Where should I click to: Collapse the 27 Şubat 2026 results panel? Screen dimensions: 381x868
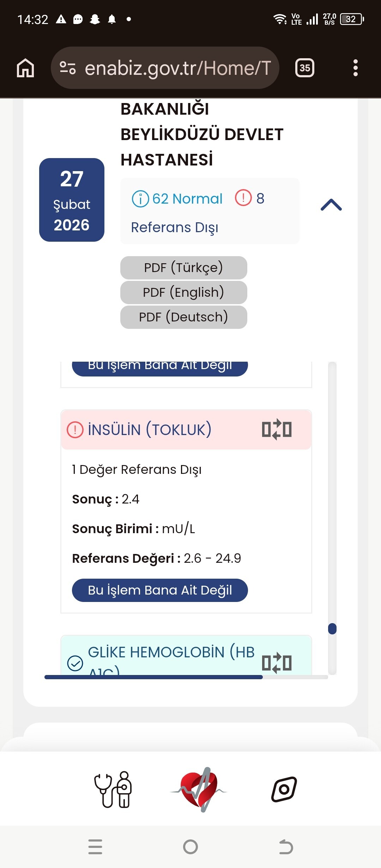(x=331, y=205)
